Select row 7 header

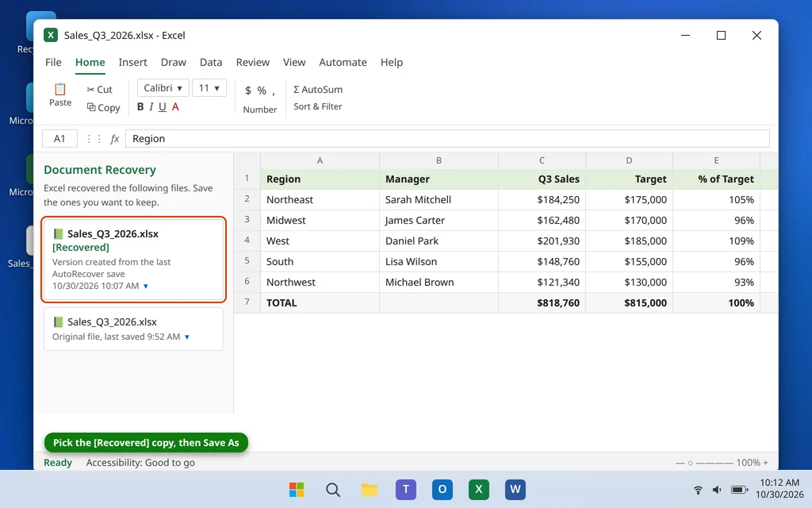pyautogui.click(x=247, y=302)
